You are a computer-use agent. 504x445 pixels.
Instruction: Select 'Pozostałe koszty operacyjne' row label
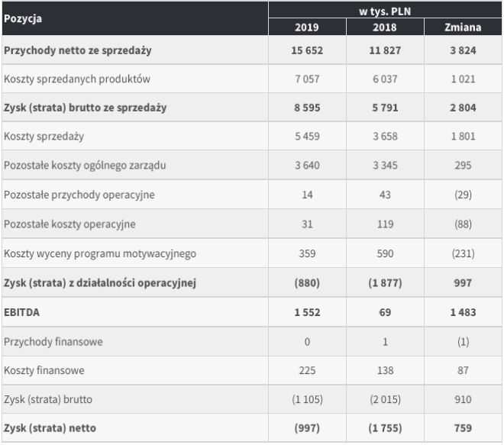[x=69, y=224]
